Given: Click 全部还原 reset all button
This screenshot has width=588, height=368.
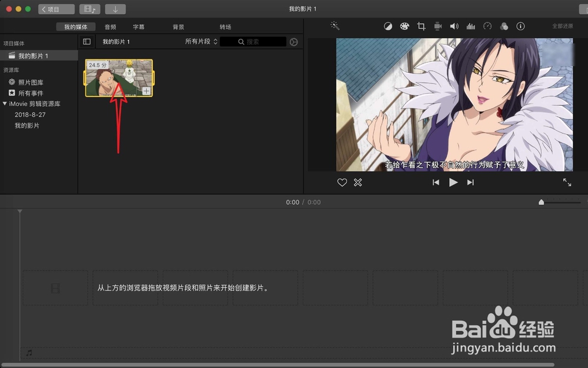Looking at the screenshot, I should pos(563,26).
